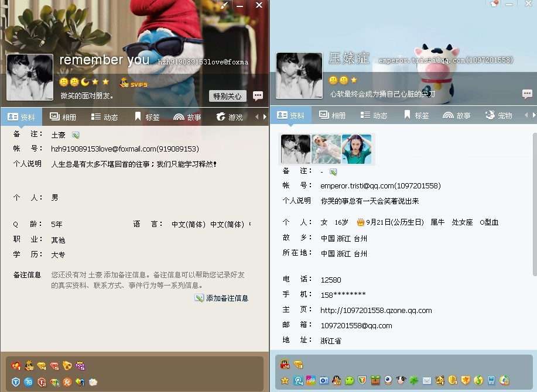Viewport: 537px width, 392px height.
Task: Click the orange shield with star icon
Action: point(466,380)
